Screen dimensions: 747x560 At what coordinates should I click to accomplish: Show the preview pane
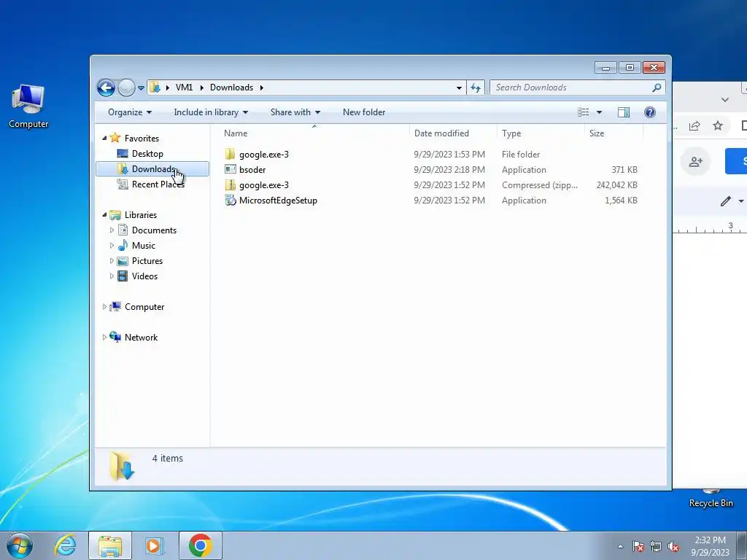pos(623,112)
